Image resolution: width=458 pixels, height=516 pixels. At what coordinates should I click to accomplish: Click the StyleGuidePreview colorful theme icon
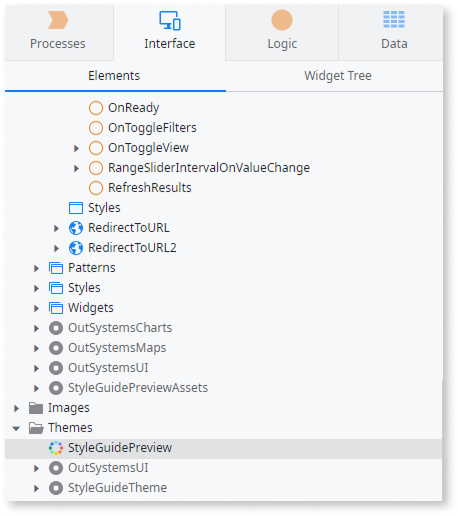point(56,448)
